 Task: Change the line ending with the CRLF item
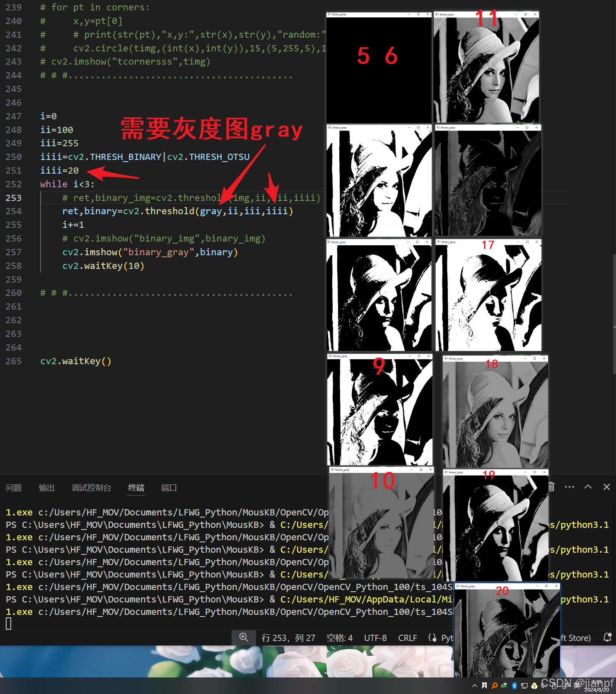[x=408, y=638]
